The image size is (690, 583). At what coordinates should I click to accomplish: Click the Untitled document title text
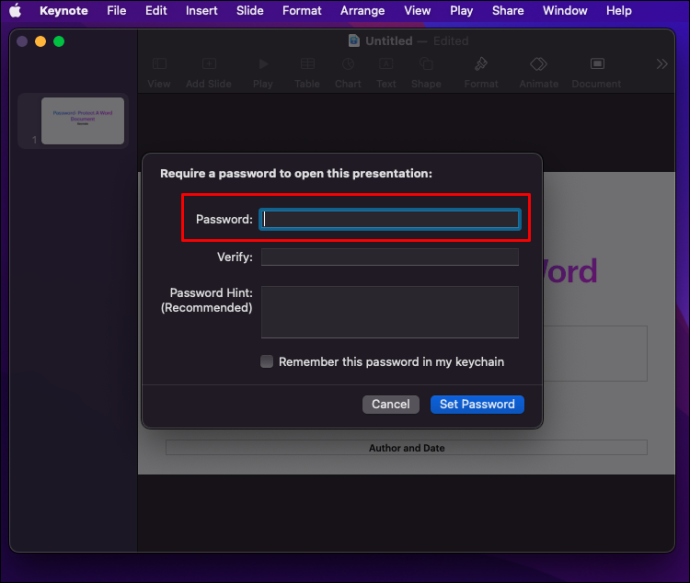(389, 41)
